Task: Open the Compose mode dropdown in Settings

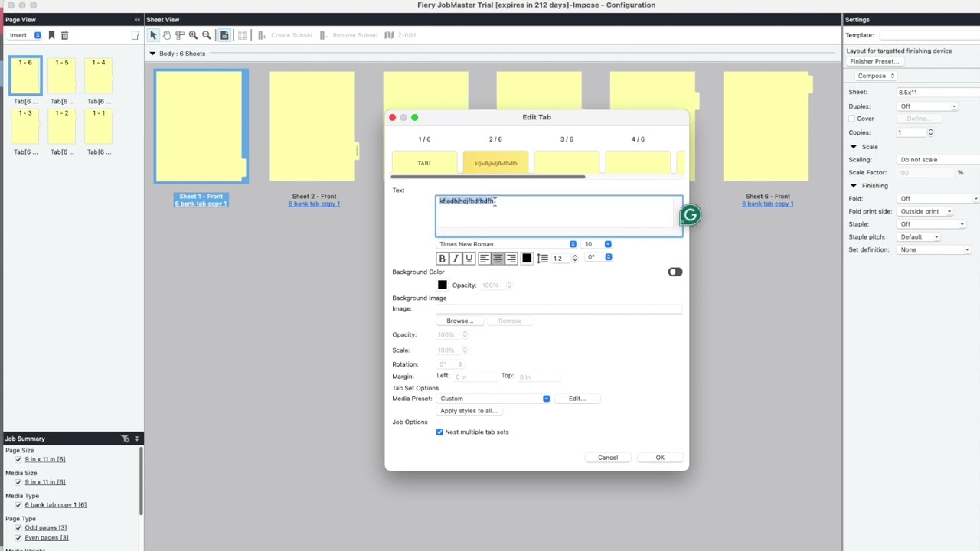Action: (876, 76)
